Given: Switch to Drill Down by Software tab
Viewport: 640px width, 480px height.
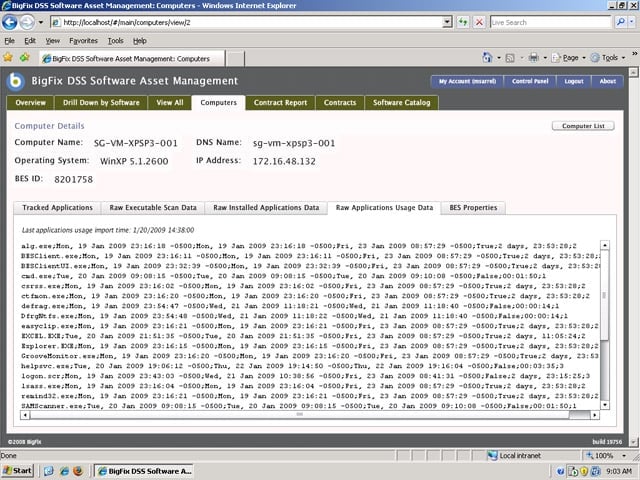Looking at the screenshot, I should click(101, 103).
